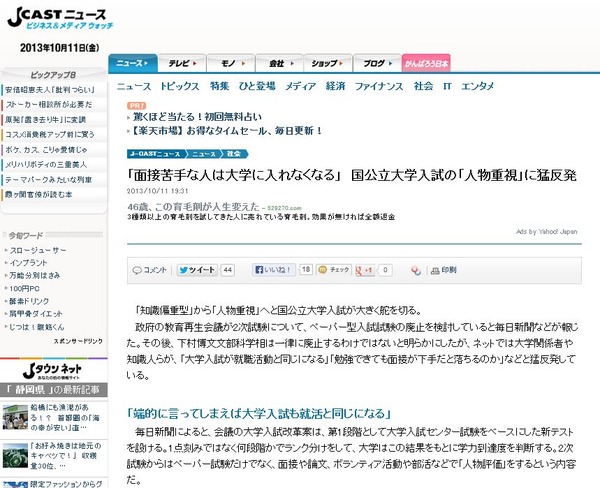Open pickup item 原発「置き去り牛」に変調
Image resolution: width=600 pixels, height=488 pixels.
[46, 120]
